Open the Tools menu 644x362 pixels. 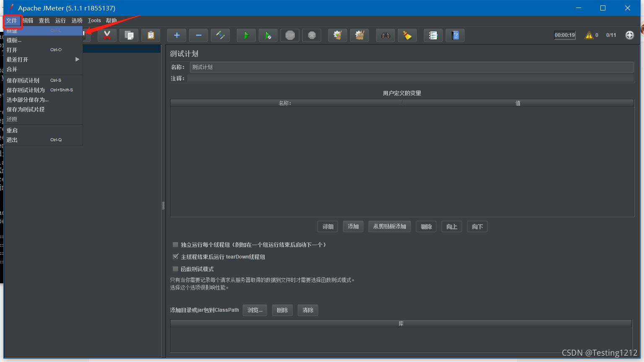coord(94,21)
